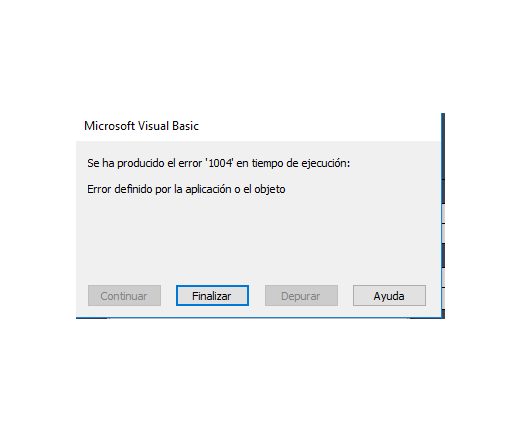520x432 pixels.
Task: Click the word 'Basic' in the dialog title
Action: point(185,126)
